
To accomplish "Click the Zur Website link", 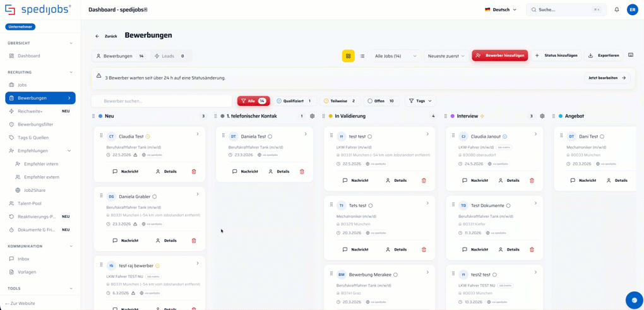I will [20, 304].
